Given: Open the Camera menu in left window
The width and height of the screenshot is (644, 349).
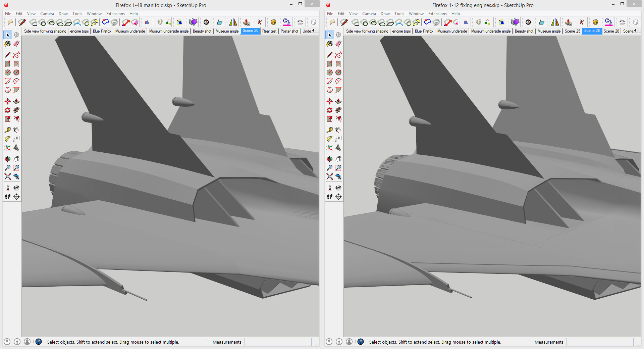Looking at the screenshot, I should (x=47, y=14).
